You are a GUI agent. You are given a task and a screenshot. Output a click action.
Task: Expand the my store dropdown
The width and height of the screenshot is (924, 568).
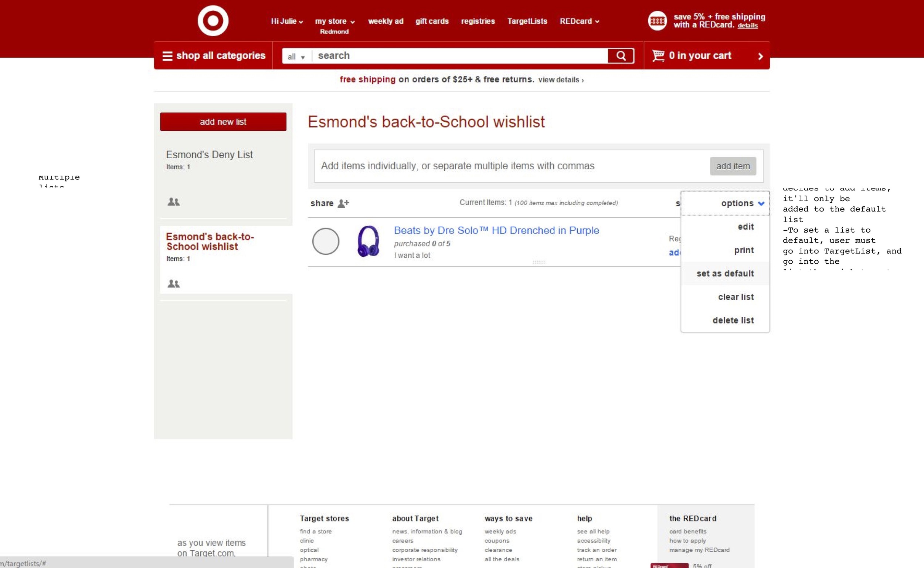[x=334, y=21]
